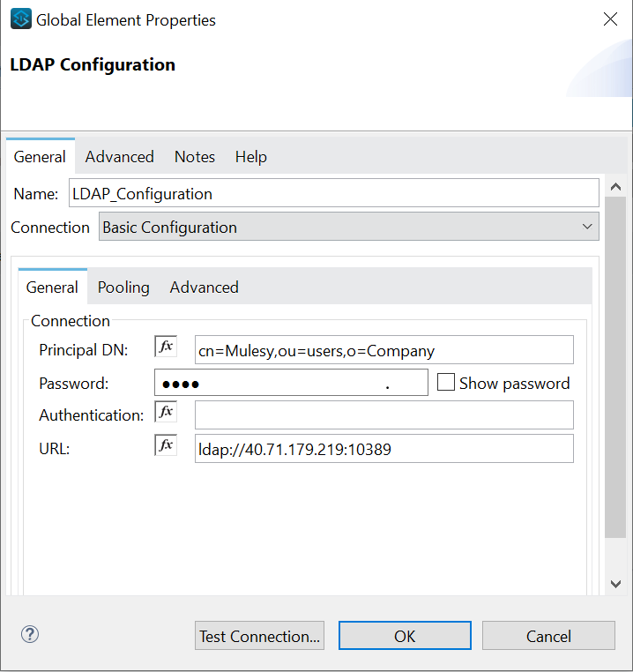Cancel the LDAP configuration dialog
Screen dimensions: 633x672
(x=548, y=636)
